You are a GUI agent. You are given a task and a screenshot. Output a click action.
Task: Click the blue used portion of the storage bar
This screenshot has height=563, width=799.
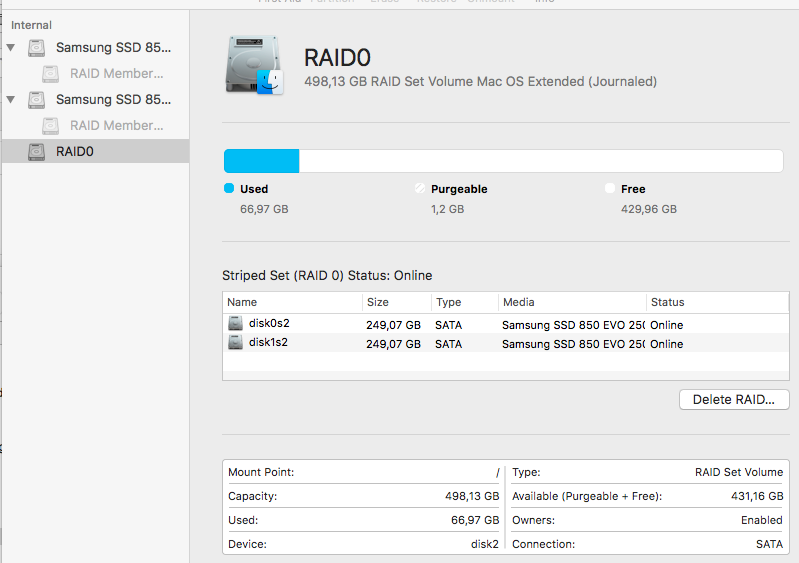(x=261, y=161)
